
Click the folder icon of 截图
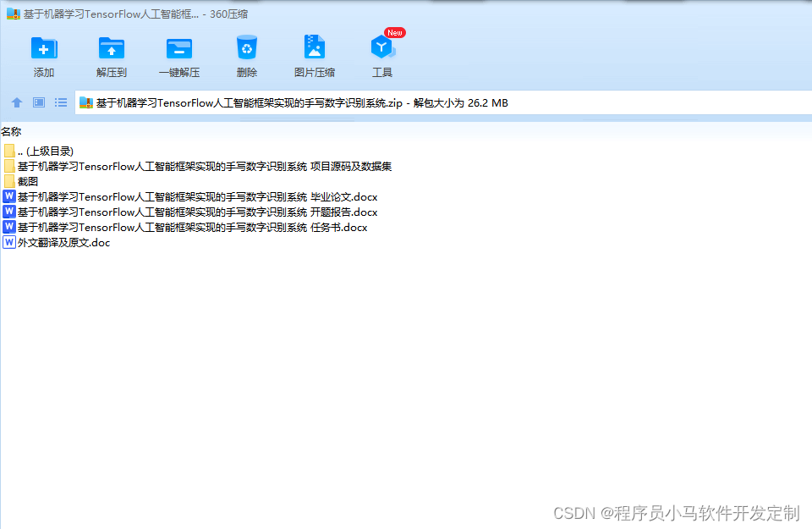pyautogui.click(x=9, y=181)
